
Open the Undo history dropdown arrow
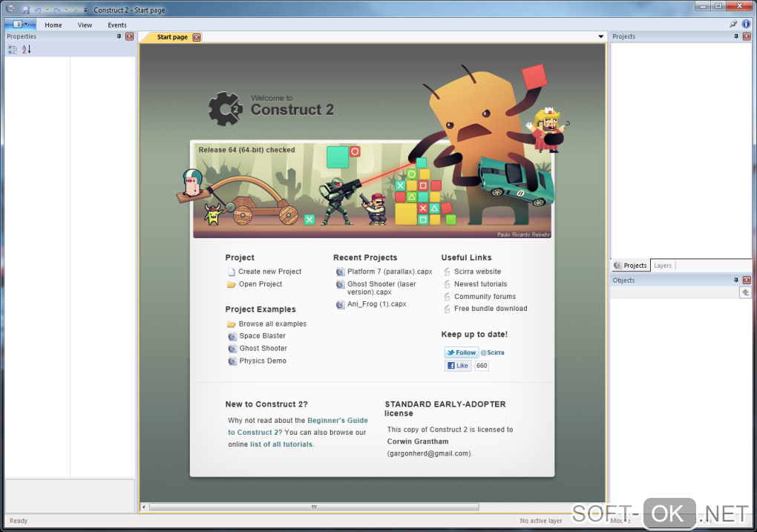coord(47,10)
